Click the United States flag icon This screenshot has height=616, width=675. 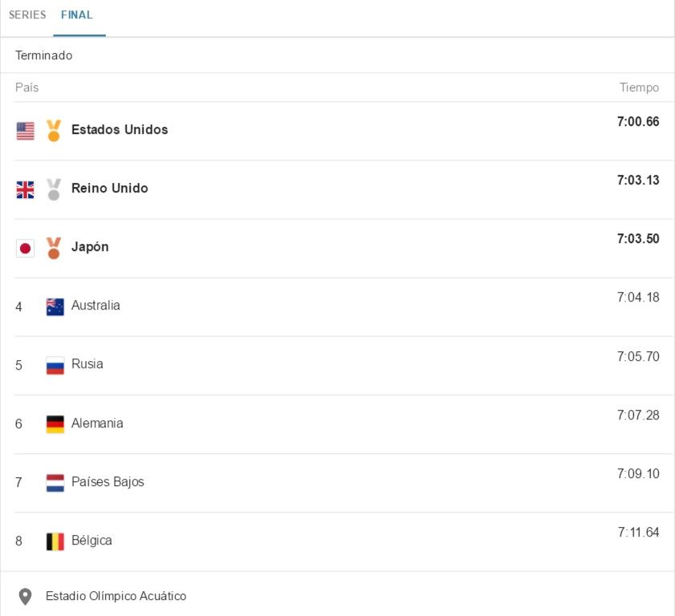[x=26, y=131]
